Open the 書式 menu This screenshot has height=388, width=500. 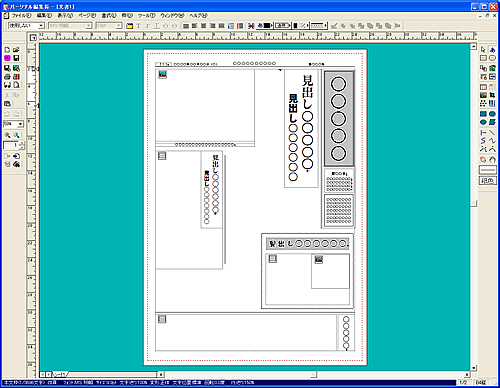pos(109,16)
